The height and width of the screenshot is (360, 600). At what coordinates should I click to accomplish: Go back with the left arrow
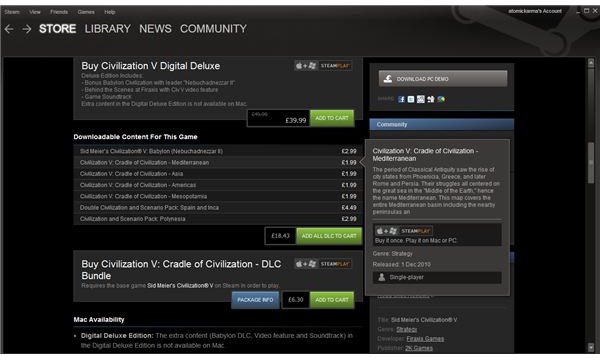(x=9, y=29)
